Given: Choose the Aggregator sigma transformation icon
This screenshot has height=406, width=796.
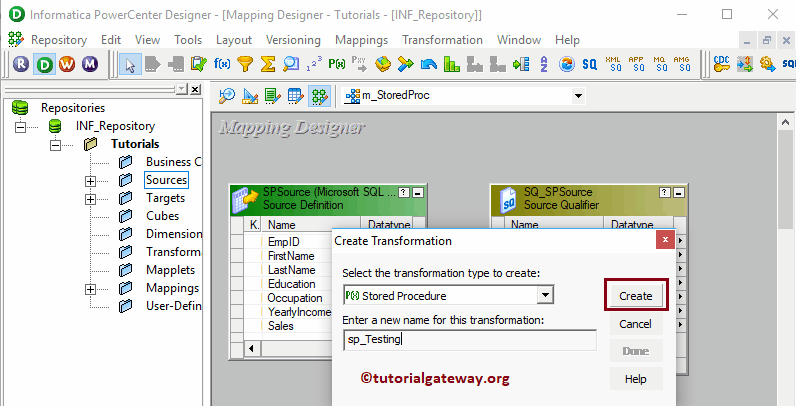Looking at the screenshot, I should pos(268,64).
